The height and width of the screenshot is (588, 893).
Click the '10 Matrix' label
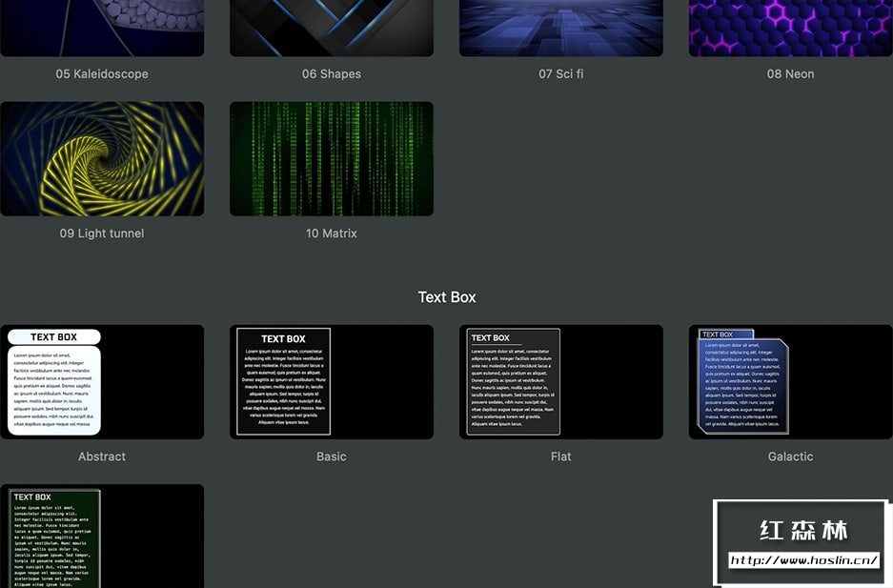pyautogui.click(x=332, y=233)
